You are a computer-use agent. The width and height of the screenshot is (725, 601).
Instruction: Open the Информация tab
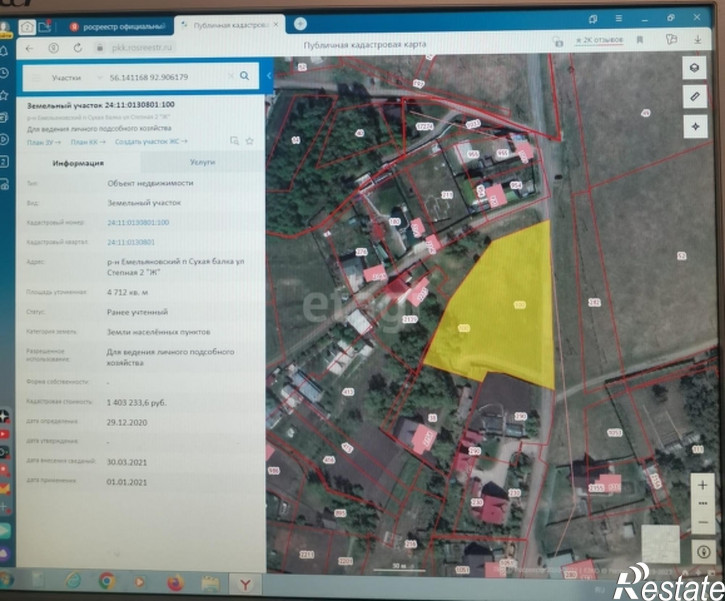pyautogui.click(x=78, y=163)
